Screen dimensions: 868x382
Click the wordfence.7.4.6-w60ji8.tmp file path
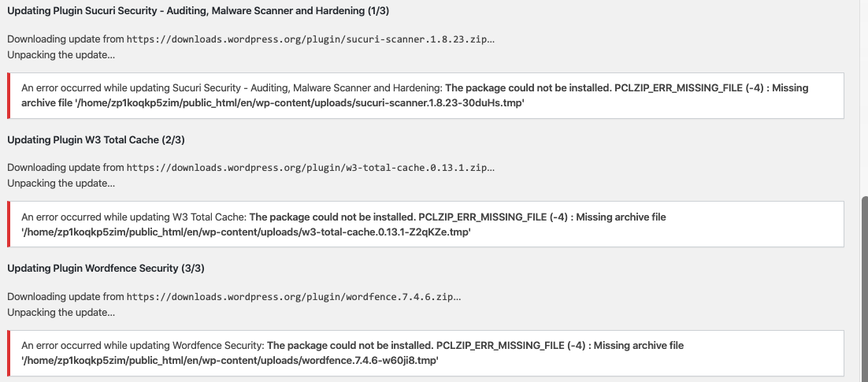pos(230,361)
